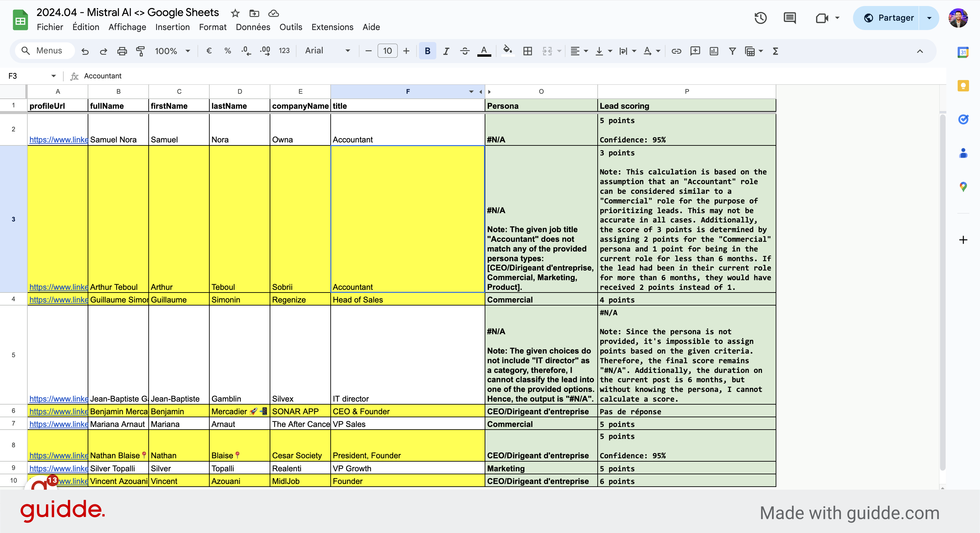Toggle bold formatting
The image size is (980, 533).
pos(427,51)
